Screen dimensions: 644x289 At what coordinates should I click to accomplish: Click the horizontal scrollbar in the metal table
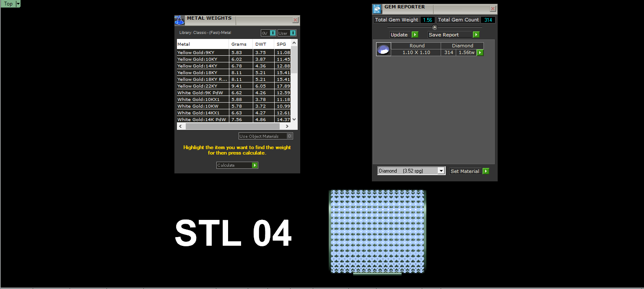233,126
